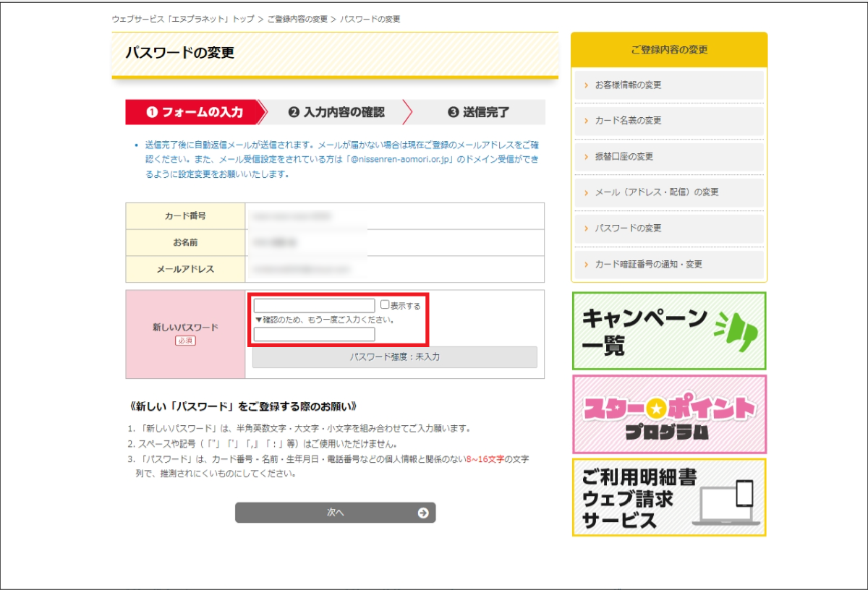Screen dimensions: 868x590
Task: Click the お名前 table label
Action: click(x=185, y=243)
